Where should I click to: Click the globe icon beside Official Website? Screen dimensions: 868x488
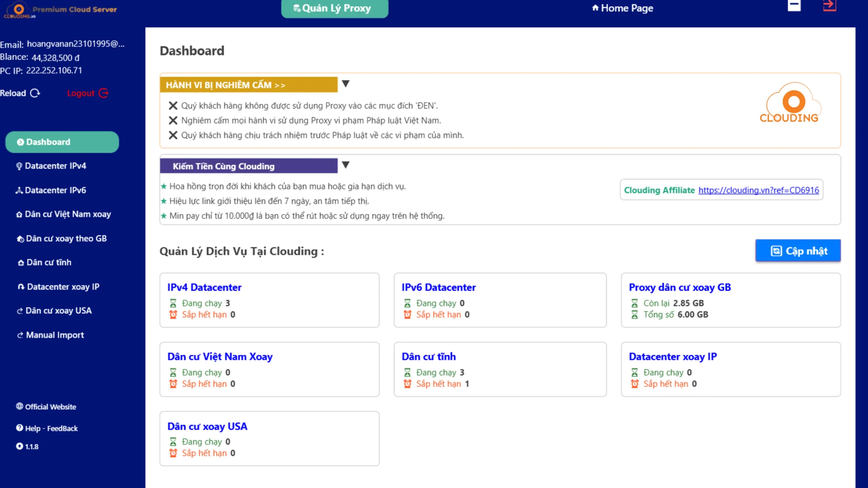19,406
